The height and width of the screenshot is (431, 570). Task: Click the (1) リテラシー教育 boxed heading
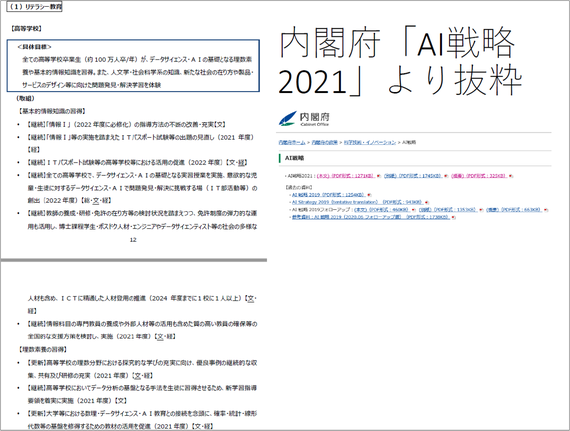point(35,7)
